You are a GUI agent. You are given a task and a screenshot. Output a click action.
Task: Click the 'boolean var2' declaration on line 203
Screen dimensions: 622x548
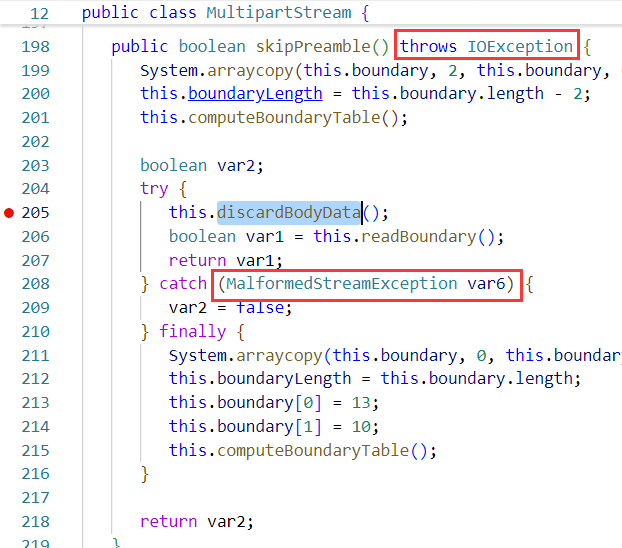pos(188,165)
